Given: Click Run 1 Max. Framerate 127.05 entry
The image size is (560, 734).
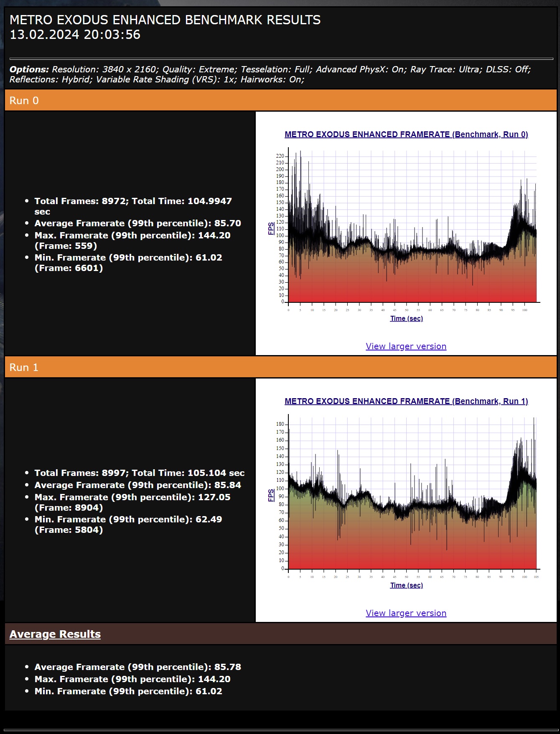Looking at the screenshot, I should (x=132, y=502).
